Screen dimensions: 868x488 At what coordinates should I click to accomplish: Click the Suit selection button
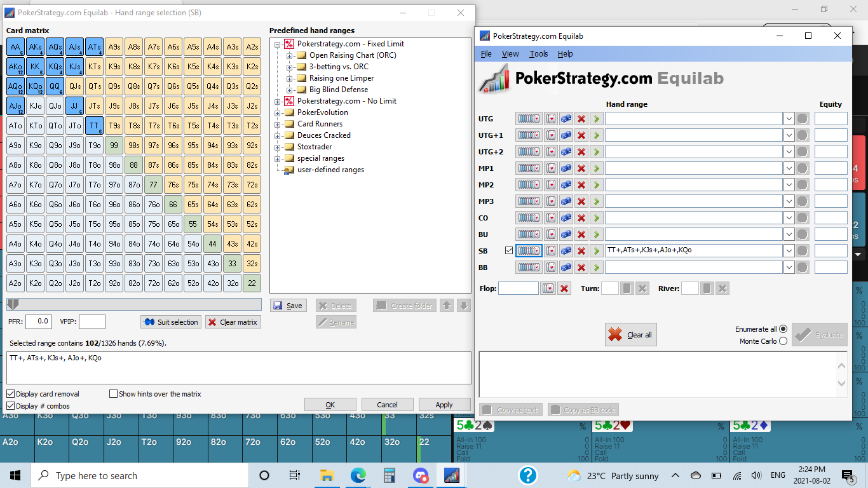[171, 322]
